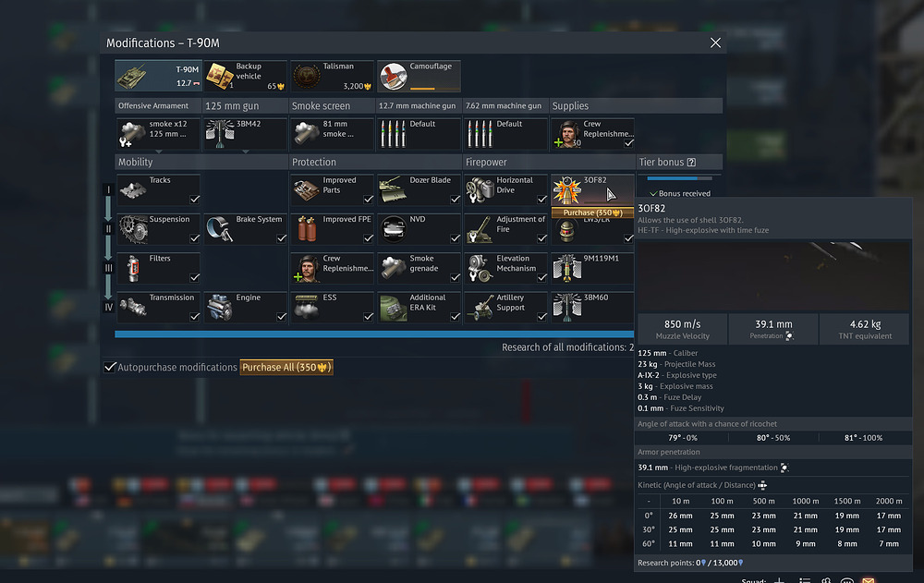Toggle the Supplies Crew Replenishment checkbox
Image resolution: width=924 pixels, height=583 pixels.
pyautogui.click(x=628, y=143)
